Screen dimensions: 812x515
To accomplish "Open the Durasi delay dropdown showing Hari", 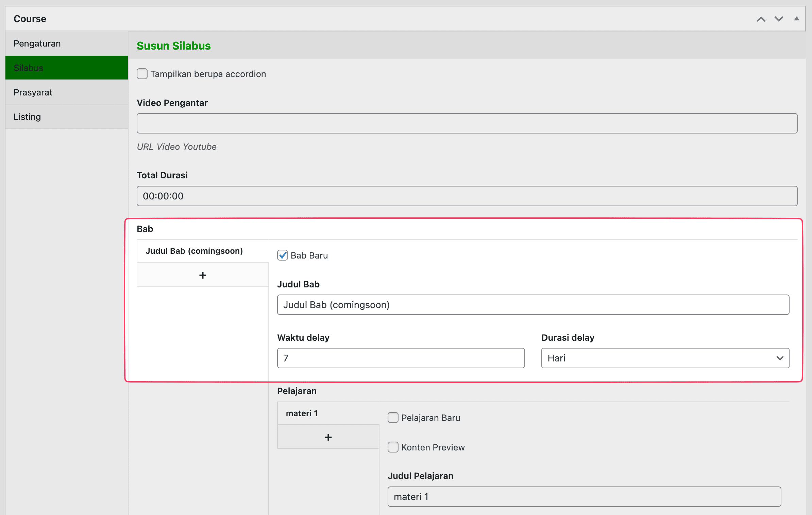I will coord(665,358).
